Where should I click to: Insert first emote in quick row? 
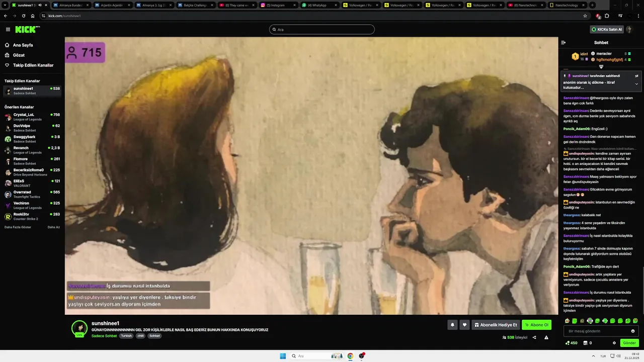(567, 321)
